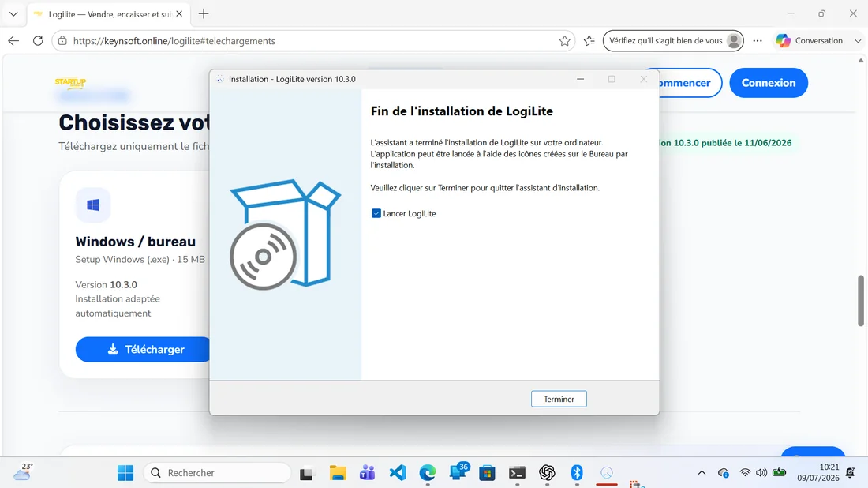The width and height of the screenshot is (868, 488).
Task: Open the weather widget showing 23°
Action: 23,472
